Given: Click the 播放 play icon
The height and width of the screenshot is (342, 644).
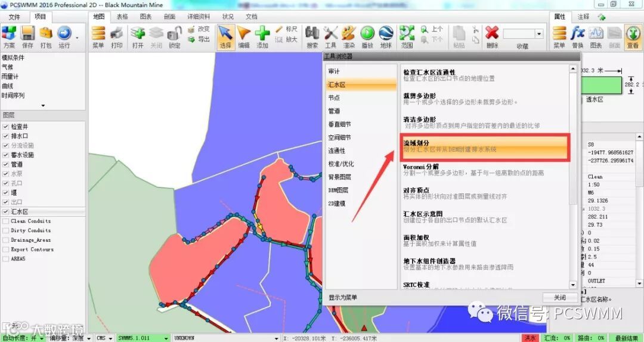Looking at the screenshot, I should point(367,37).
